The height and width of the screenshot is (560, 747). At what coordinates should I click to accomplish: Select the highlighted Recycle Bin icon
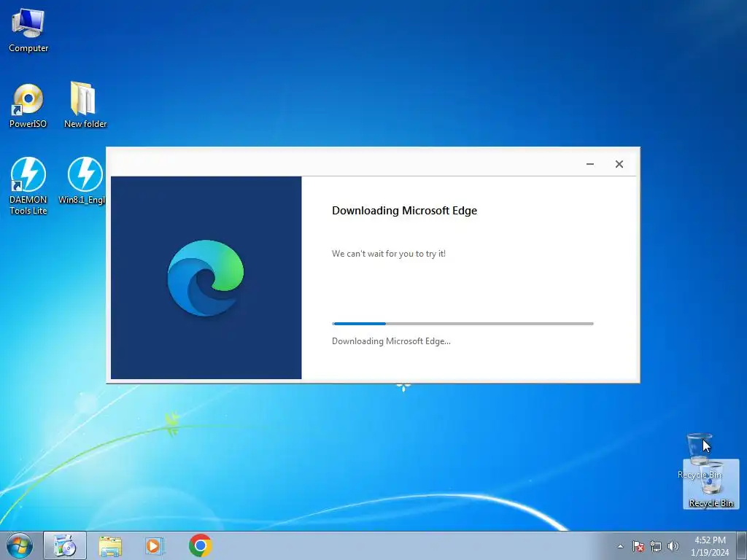click(711, 484)
